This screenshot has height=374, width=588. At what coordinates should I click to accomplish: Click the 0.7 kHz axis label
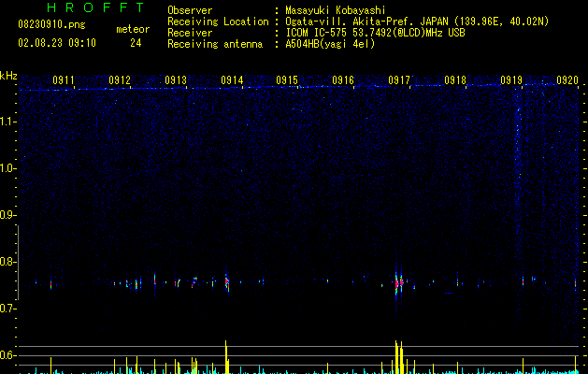(x=8, y=309)
